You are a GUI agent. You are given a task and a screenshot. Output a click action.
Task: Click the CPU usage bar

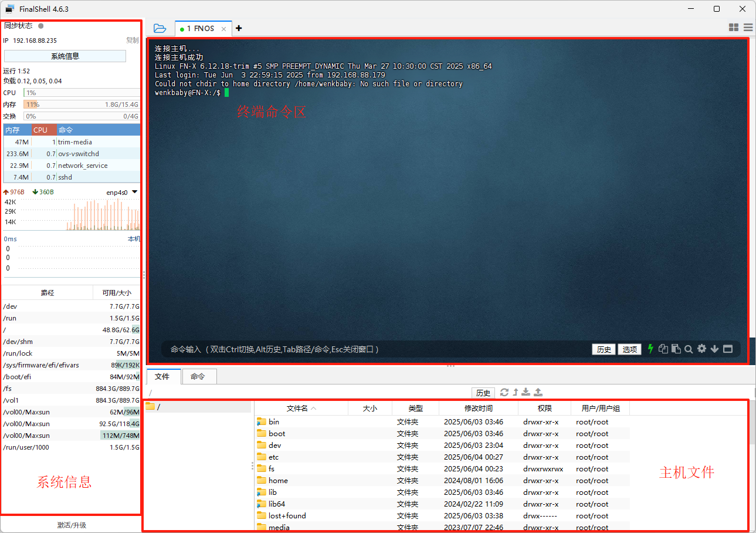82,93
